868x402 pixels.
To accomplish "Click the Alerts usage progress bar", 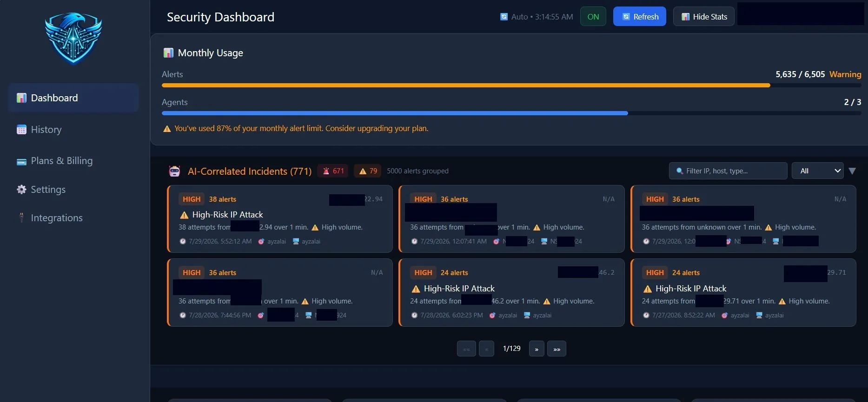I will [511, 86].
